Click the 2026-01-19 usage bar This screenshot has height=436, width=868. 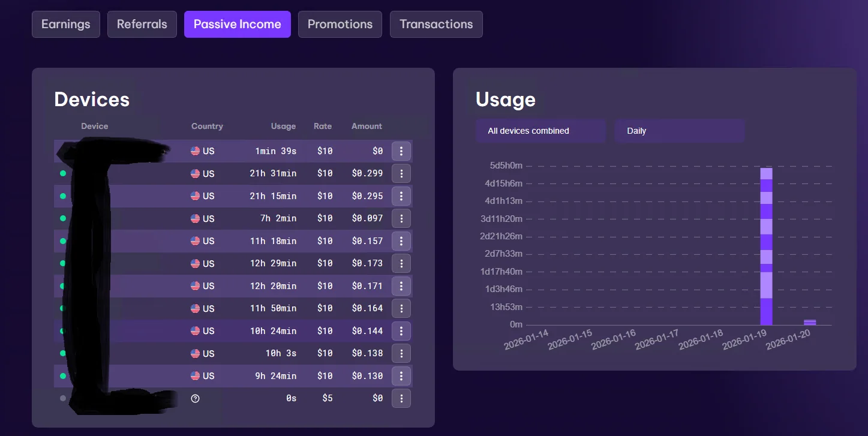tap(766, 246)
